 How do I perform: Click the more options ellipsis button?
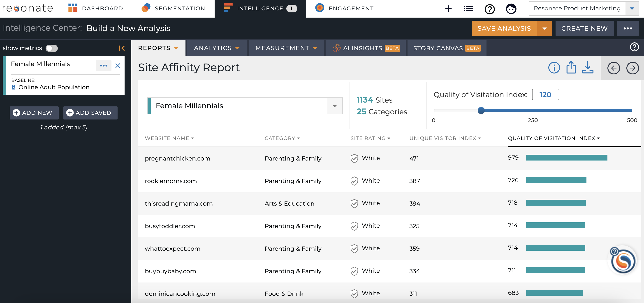point(628,28)
